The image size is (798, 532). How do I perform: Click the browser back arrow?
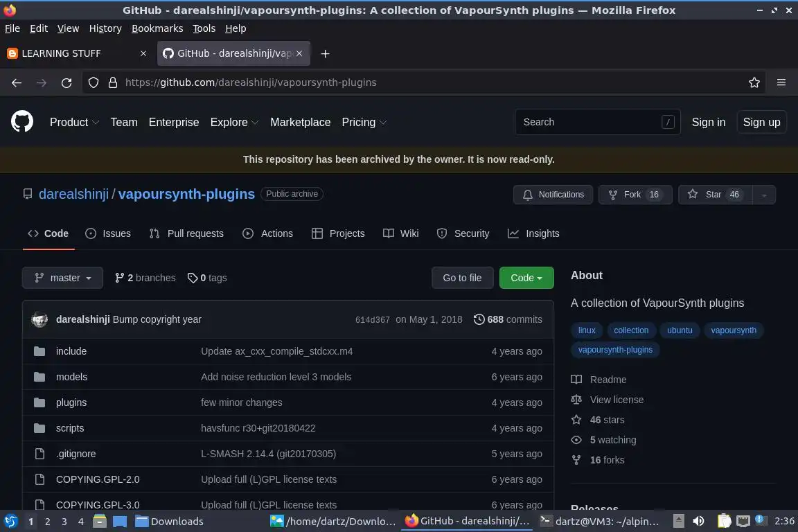click(x=17, y=82)
